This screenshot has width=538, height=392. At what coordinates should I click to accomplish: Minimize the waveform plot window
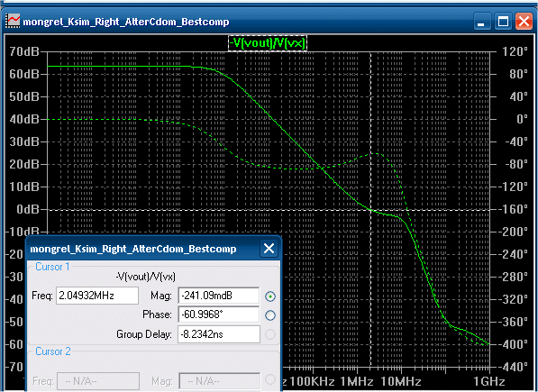pyautogui.click(x=482, y=22)
